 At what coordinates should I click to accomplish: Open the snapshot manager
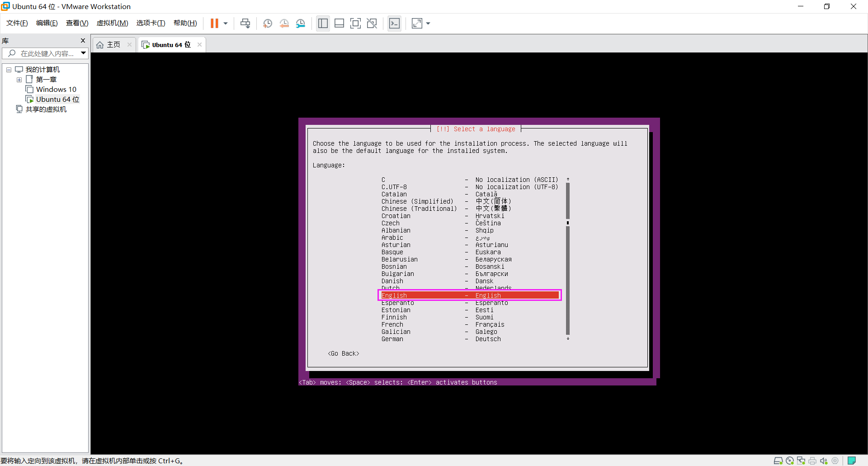pyautogui.click(x=301, y=23)
